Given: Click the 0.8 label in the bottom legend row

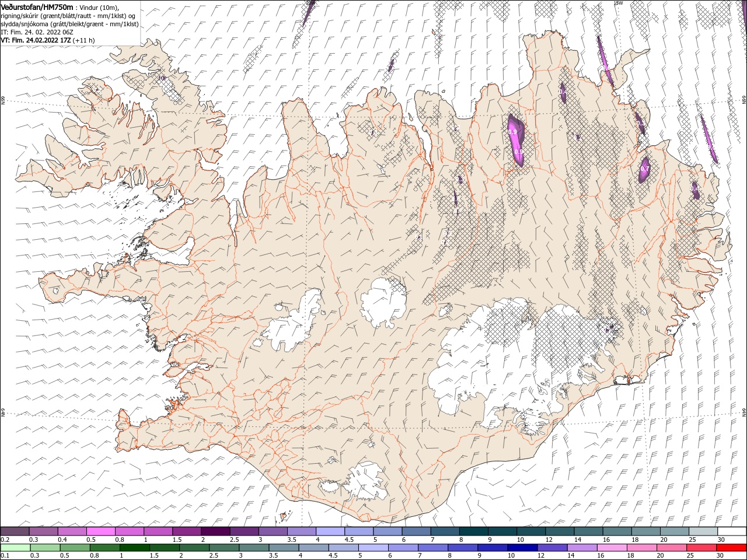Looking at the screenshot, I should [93, 556].
